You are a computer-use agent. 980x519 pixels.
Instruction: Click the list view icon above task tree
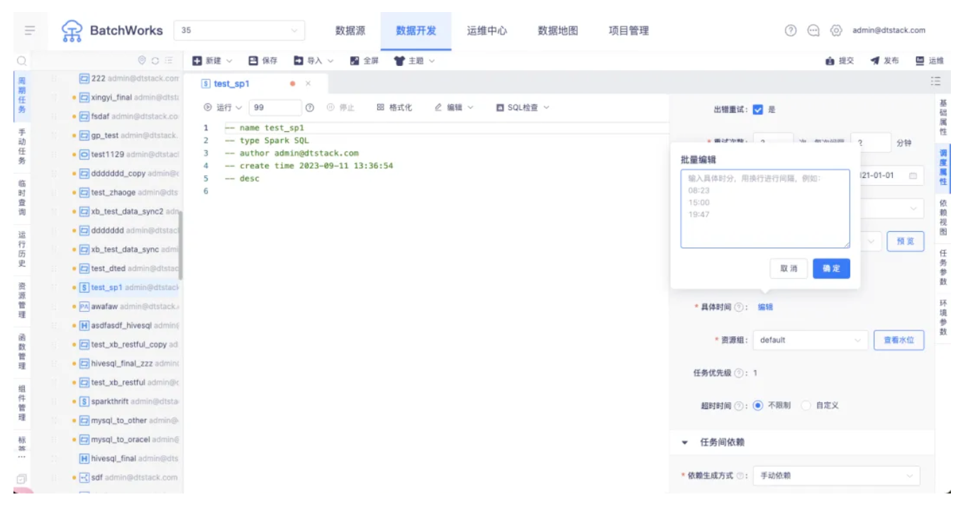pyautogui.click(x=169, y=61)
